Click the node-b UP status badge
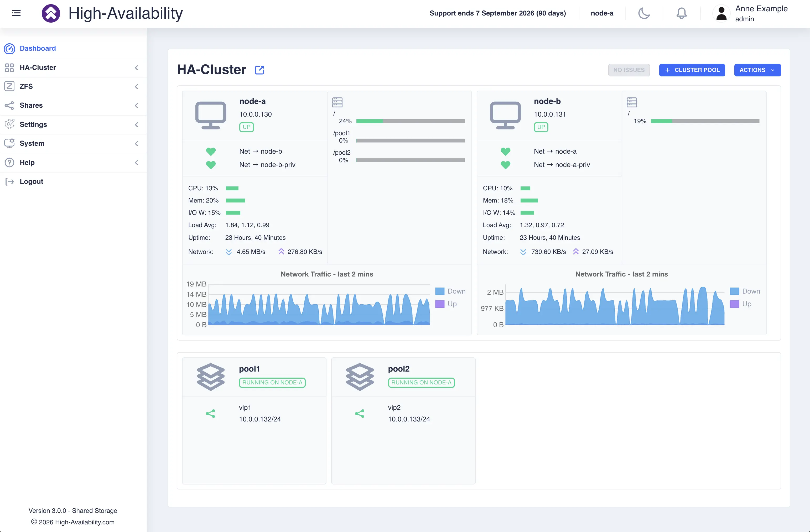Image resolution: width=810 pixels, height=532 pixels. pyautogui.click(x=541, y=127)
